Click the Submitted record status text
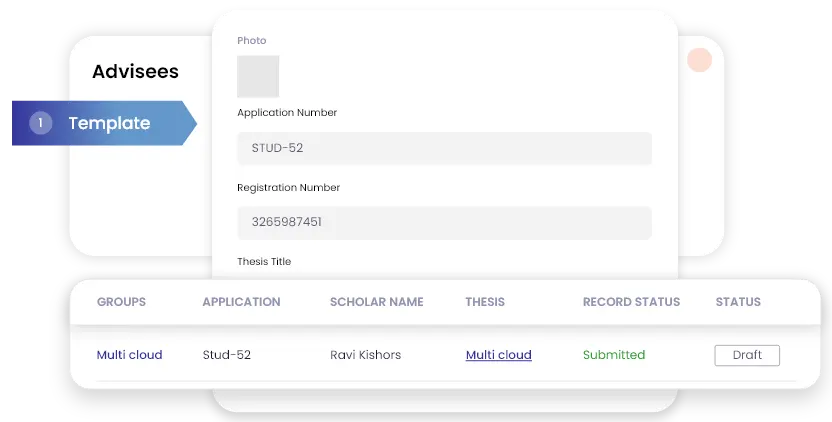 [x=614, y=355]
